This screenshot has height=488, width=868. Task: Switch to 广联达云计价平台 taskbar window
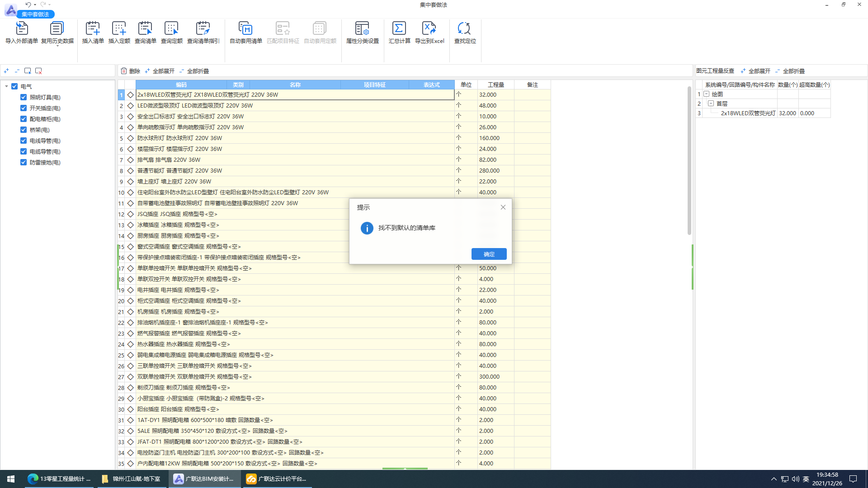(277, 479)
